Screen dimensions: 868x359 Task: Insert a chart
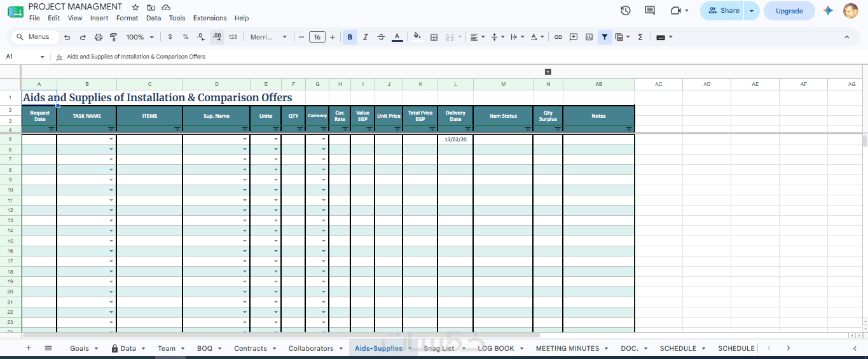pyautogui.click(x=589, y=37)
